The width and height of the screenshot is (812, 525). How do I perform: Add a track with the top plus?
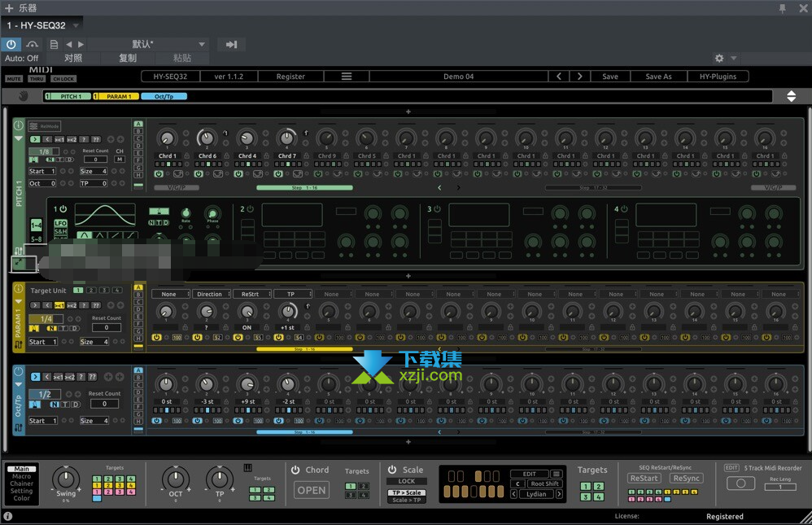[408, 112]
